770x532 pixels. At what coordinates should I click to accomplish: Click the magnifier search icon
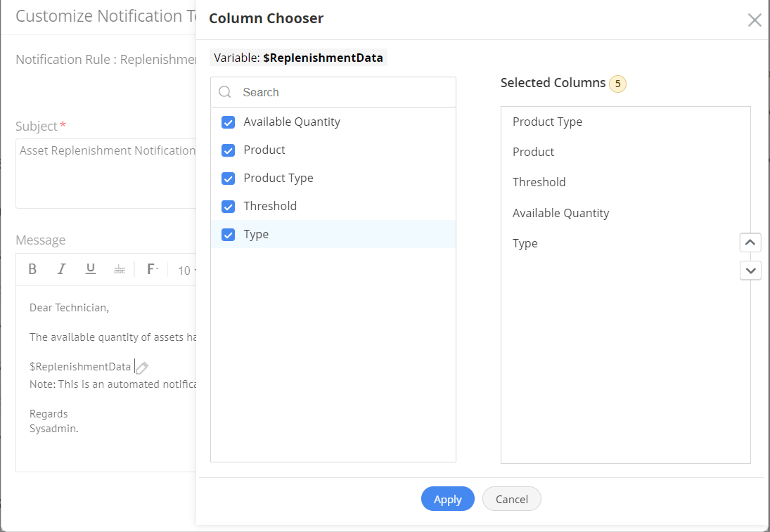225,92
